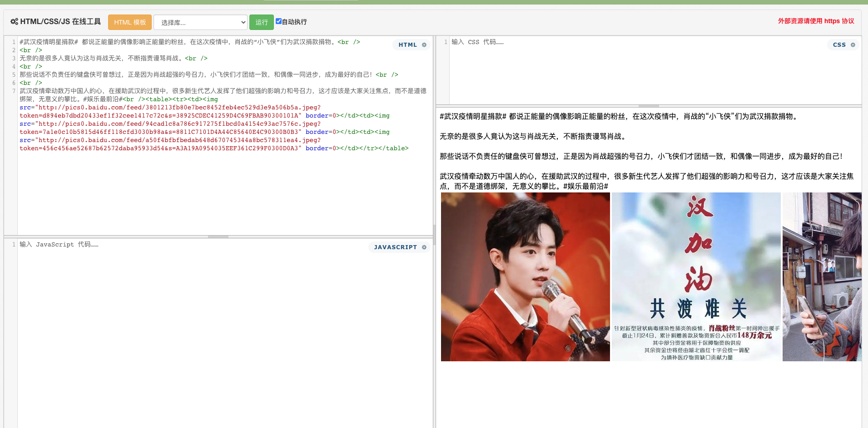This screenshot has width=868, height=428.
Task: Click into the JavaScript code input area
Action: [x=225, y=334]
